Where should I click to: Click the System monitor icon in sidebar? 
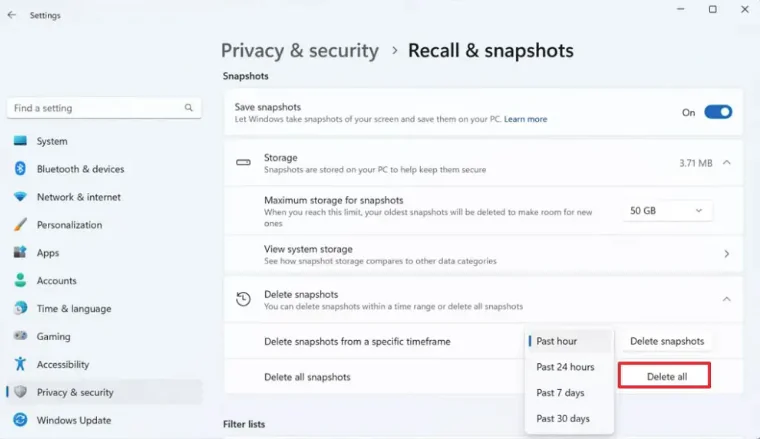click(x=20, y=141)
